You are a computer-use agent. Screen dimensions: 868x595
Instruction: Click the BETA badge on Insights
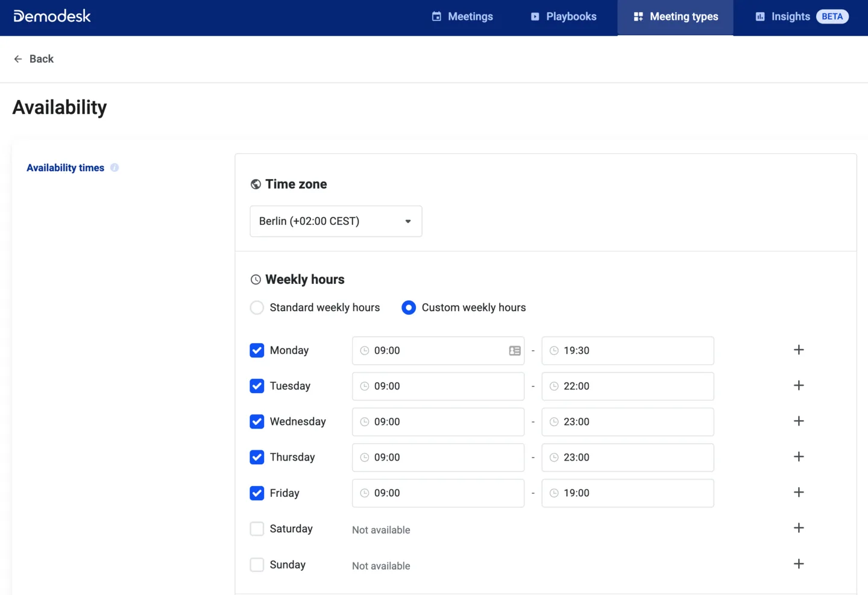coord(832,16)
